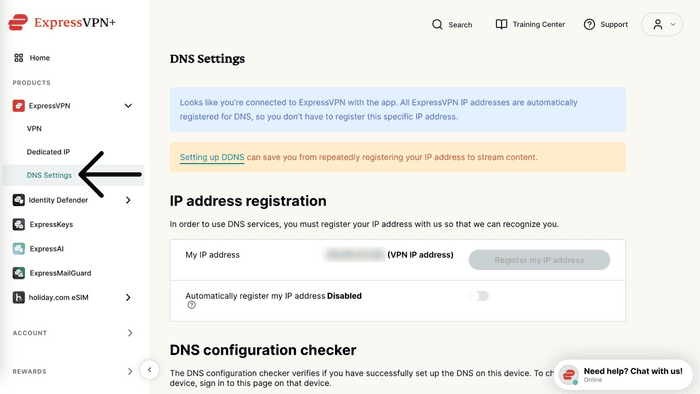Click the Setting up DDNS link
Image resolution: width=700 pixels, height=394 pixels.
coord(212,157)
